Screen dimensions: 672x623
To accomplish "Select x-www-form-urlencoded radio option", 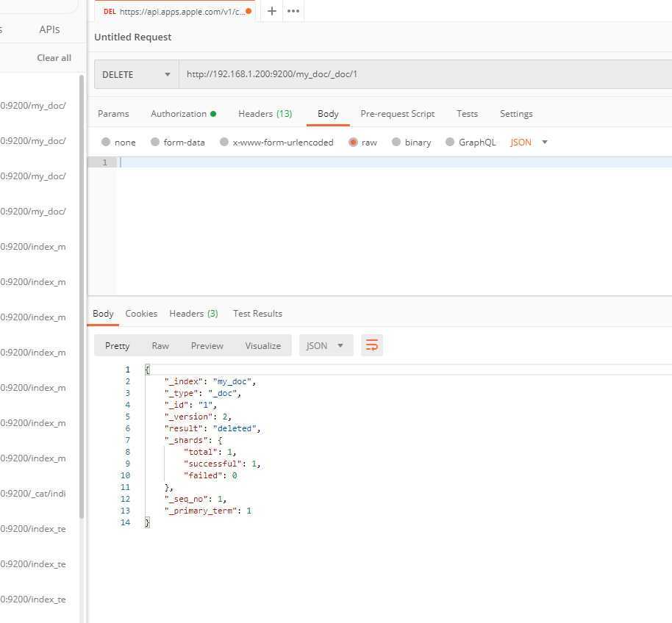I will pos(224,142).
